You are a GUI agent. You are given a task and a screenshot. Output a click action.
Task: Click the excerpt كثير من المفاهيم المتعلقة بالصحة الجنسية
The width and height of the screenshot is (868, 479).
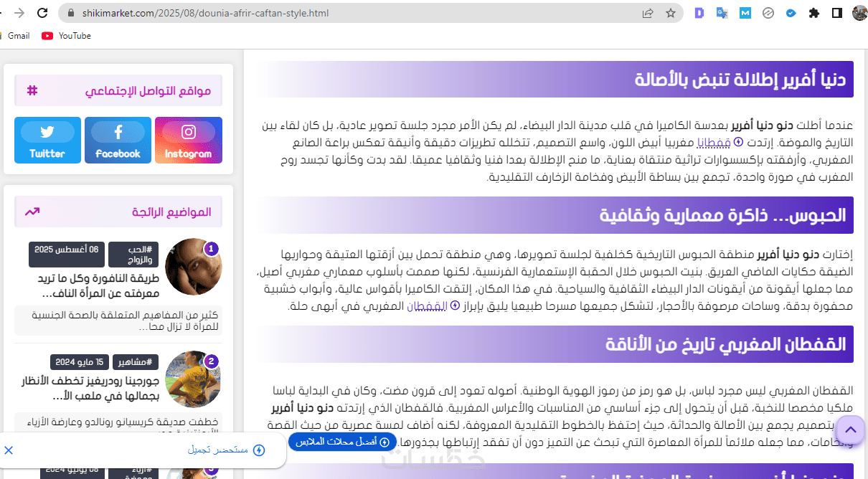coord(118,321)
